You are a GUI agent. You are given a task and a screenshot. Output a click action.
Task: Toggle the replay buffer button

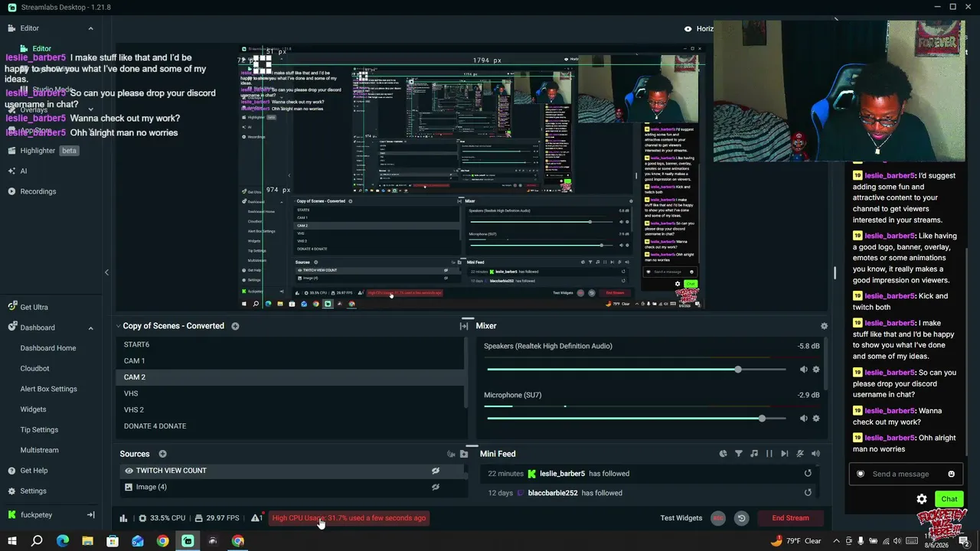pos(741,518)
